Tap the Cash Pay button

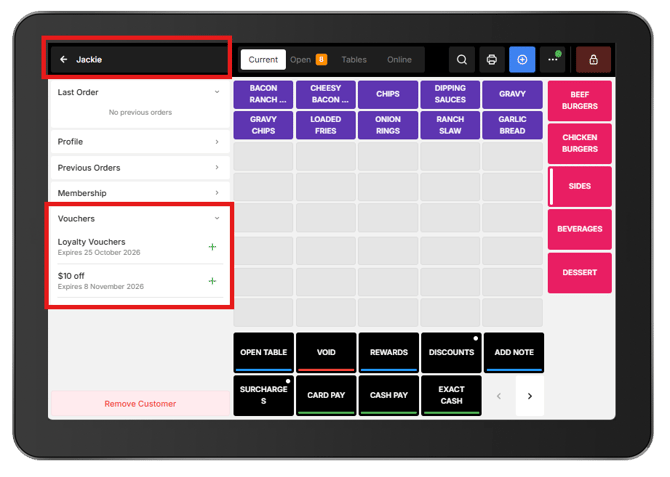[x=389, y=395]
